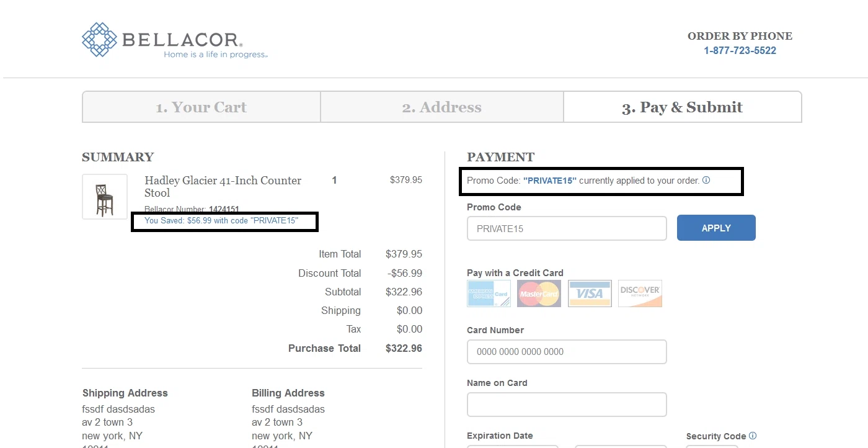Focus the Name on Card field

click(x=567, y=405)
